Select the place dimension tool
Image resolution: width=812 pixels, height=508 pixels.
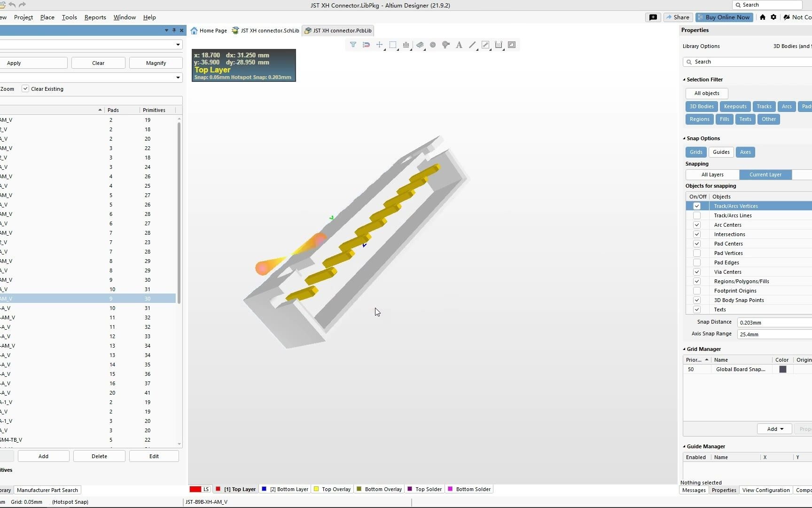499,45
